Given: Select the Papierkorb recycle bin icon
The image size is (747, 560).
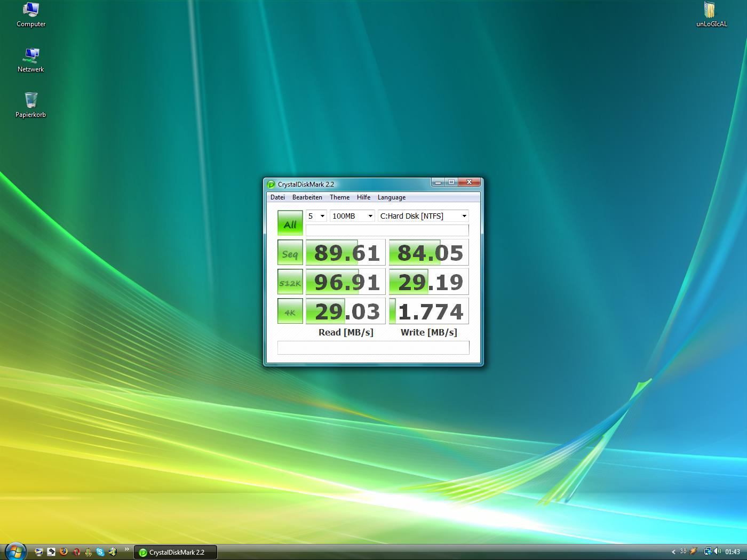Looking at the screenshot, I should [x=31, y=105].
